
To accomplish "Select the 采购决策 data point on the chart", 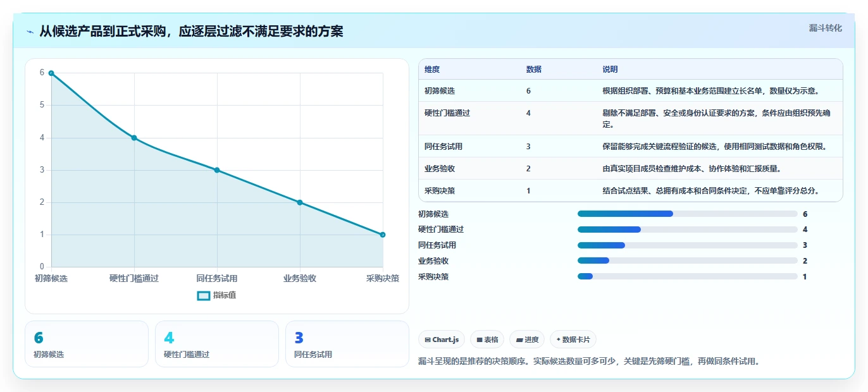I will pyautogui.click(x=383, y=235).
